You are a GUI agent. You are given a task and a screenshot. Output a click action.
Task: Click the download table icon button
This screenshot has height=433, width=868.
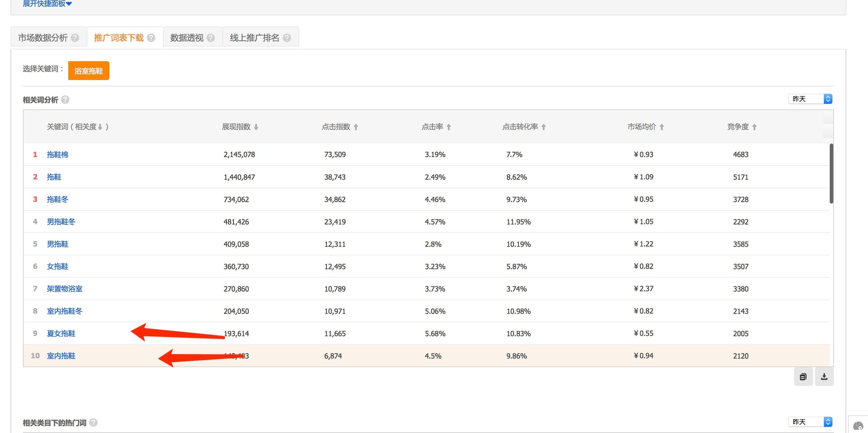tap(824, 377)
